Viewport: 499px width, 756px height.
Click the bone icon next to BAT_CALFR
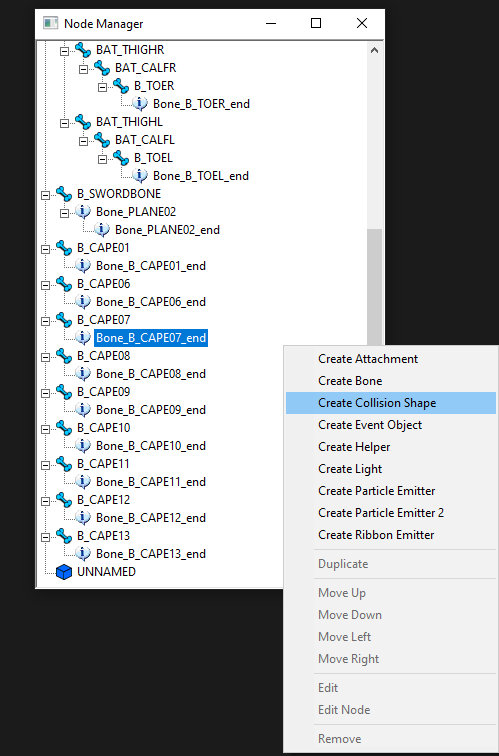[x=102, y=68]
